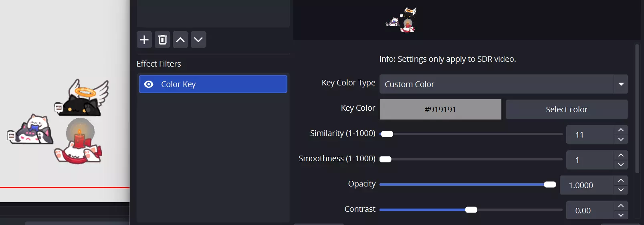This screenshot has width=644, height=225.
Task: Click the Similarity slider handle
Action: [387, 134]
